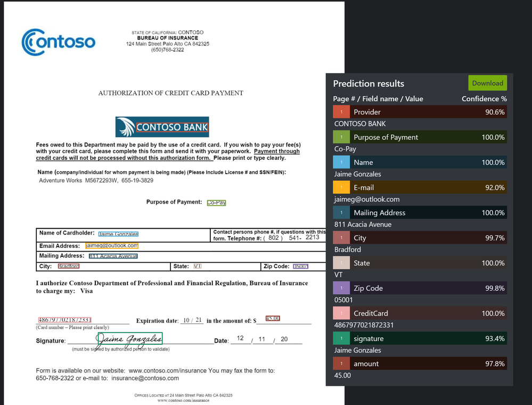Select the City field swatch
This screenshot has height=405, width=532.
[x=341, y=237]
